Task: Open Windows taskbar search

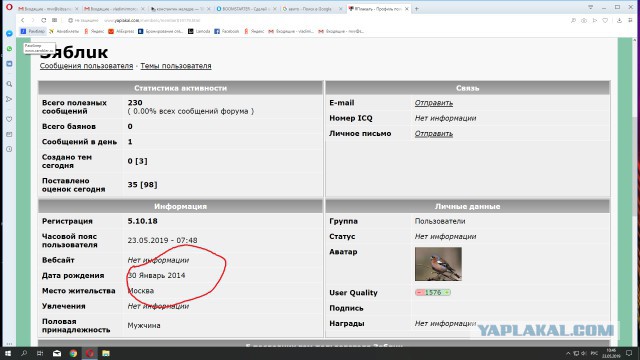Action: click(x=24, y=353)
